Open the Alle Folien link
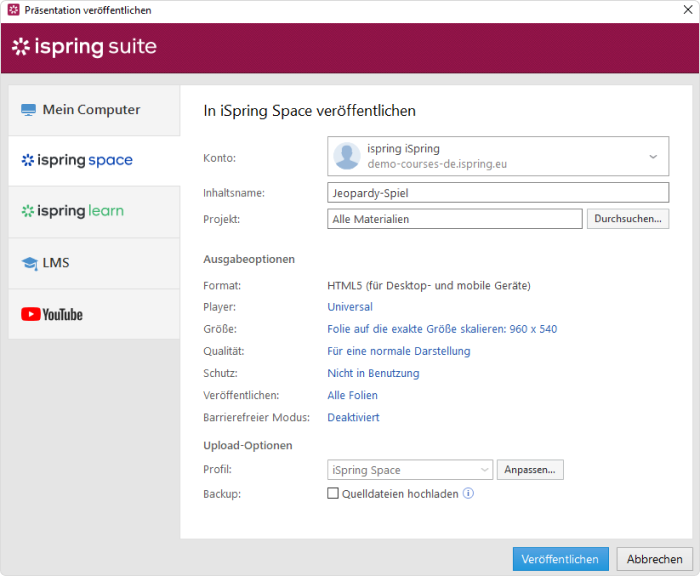The image size is (700, 577). pos(352,395)
